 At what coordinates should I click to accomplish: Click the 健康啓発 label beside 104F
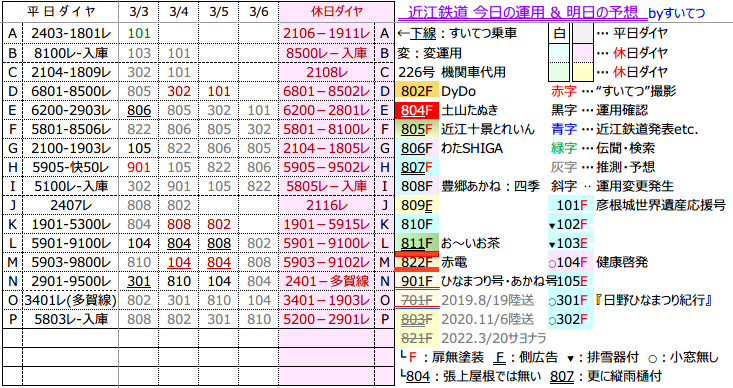(x=622, y=262)
